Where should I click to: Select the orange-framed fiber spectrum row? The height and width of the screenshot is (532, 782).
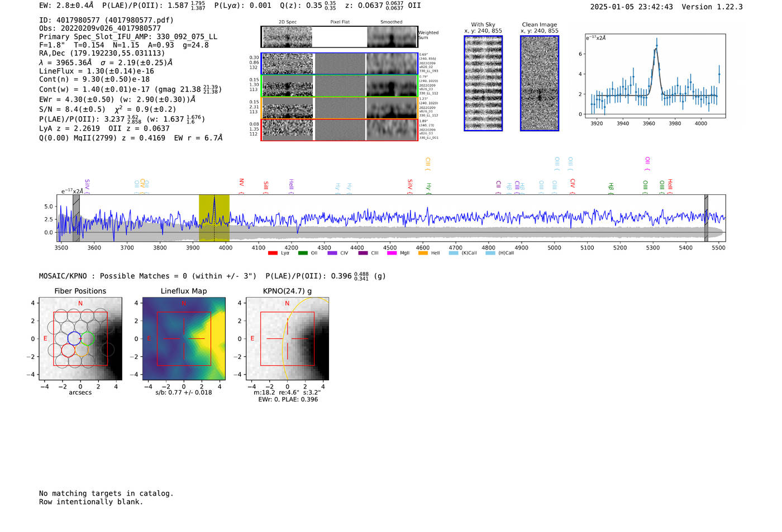click(x=339, y=108)
